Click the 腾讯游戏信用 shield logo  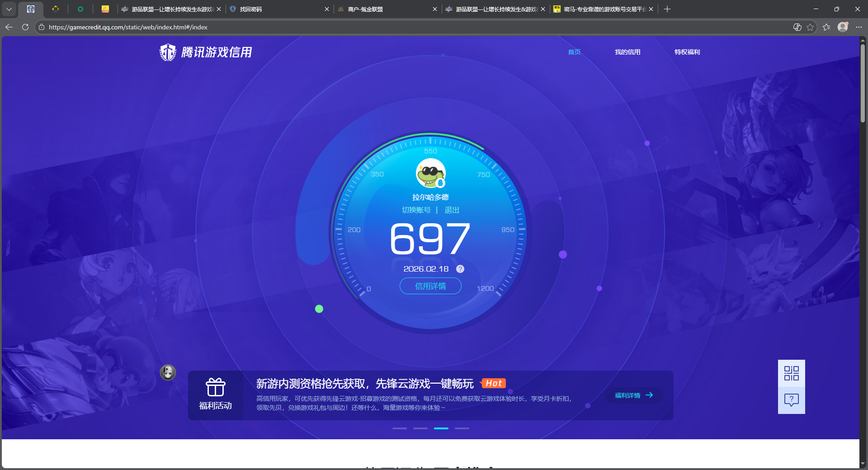pos(167,52)
